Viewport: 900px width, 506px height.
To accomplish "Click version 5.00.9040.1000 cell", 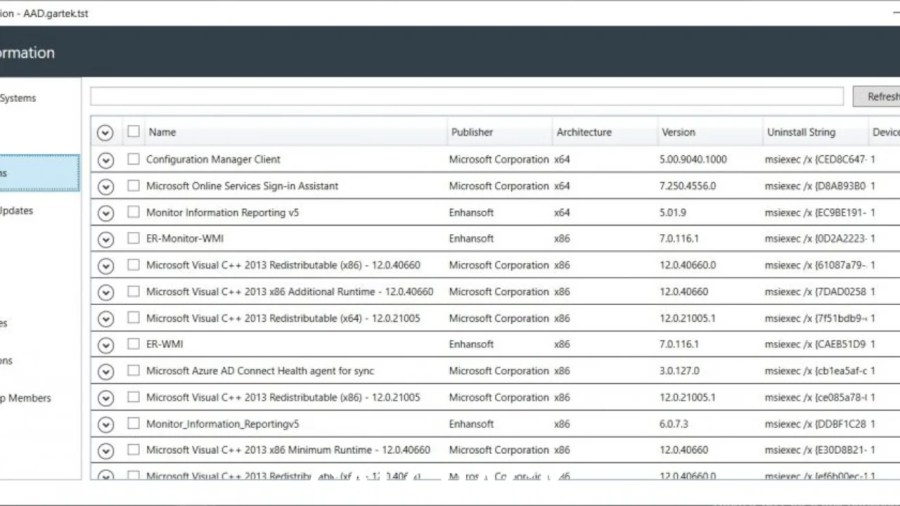I will [693, 159].
